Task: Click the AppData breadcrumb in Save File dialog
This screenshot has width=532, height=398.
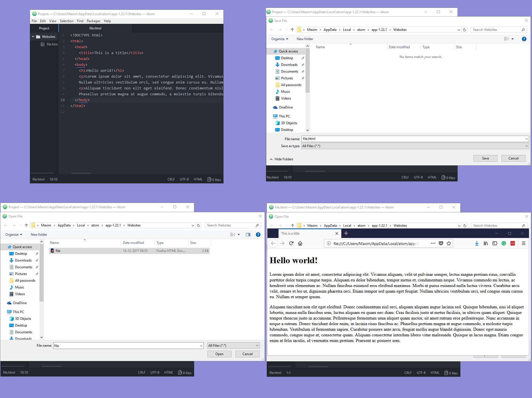Action: click(x=330, y=30)
